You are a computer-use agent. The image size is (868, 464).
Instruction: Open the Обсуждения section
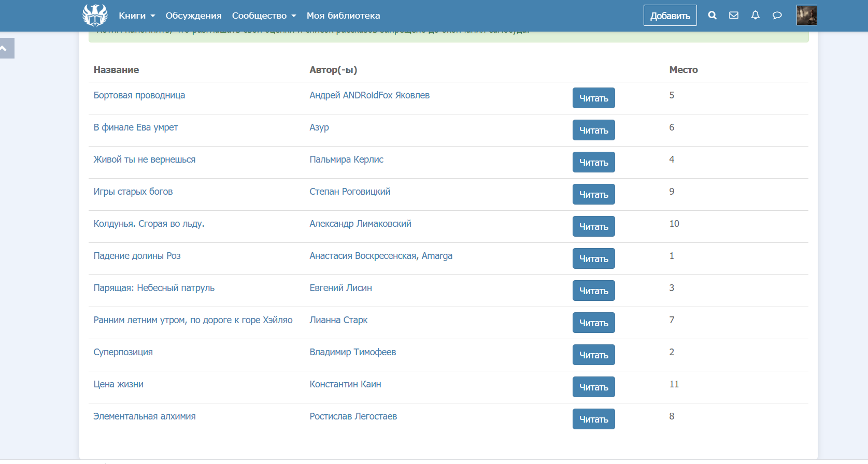click(193, 16)
